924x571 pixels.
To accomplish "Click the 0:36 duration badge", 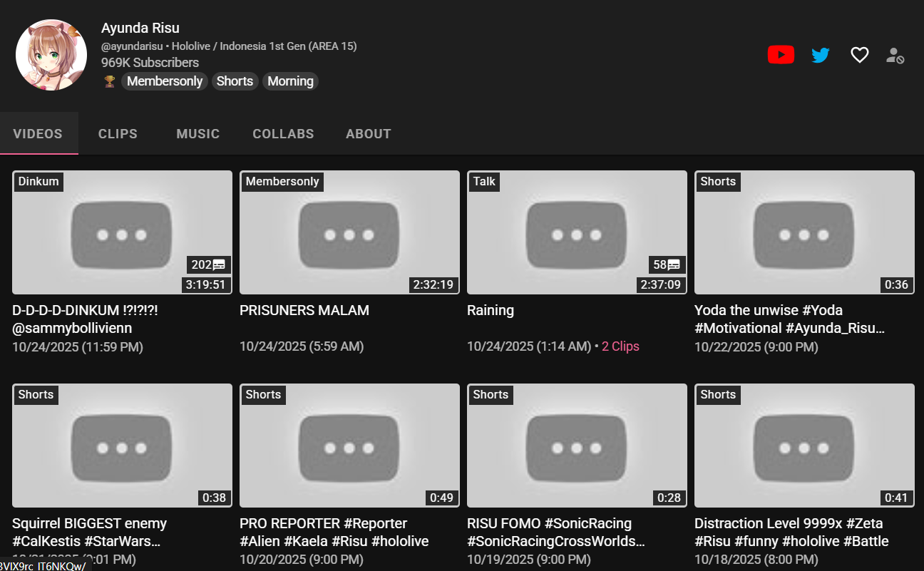I will pos(896,284).
